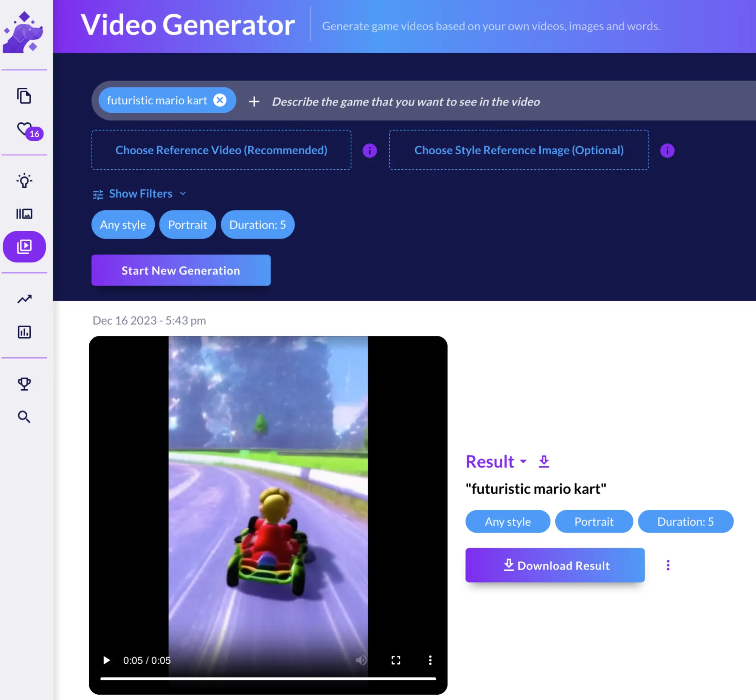Viewport: 756px width, 700px height.
Task: Open the trending line chart sidebar icon
Action: [24, 299]
